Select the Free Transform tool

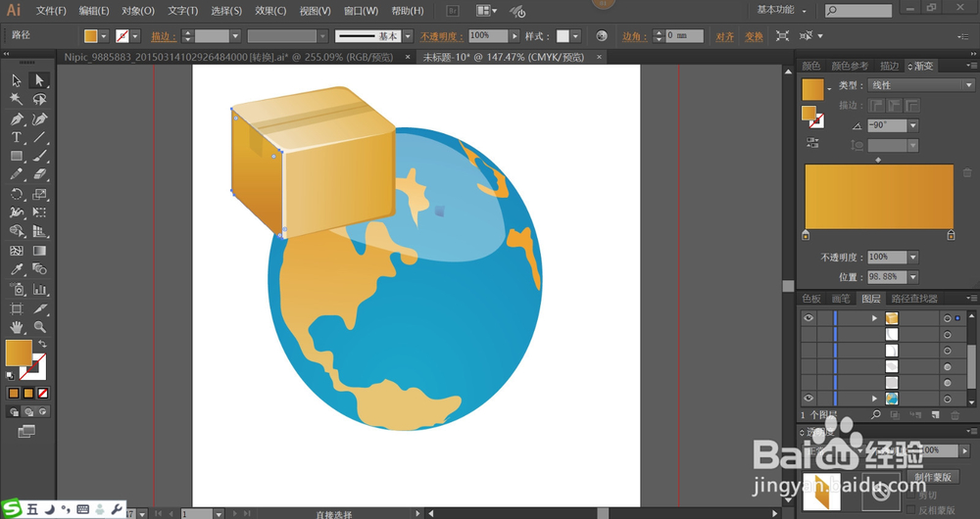39,212
